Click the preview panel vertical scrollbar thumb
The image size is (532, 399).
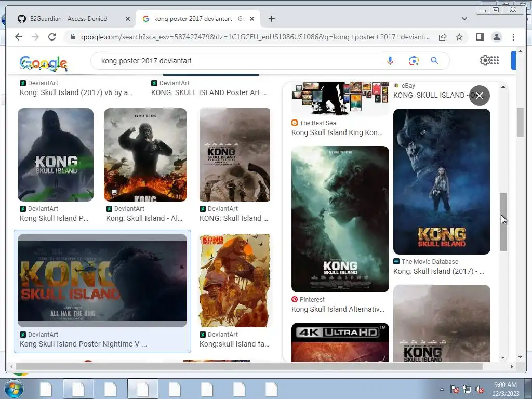[x=503, y=222]
